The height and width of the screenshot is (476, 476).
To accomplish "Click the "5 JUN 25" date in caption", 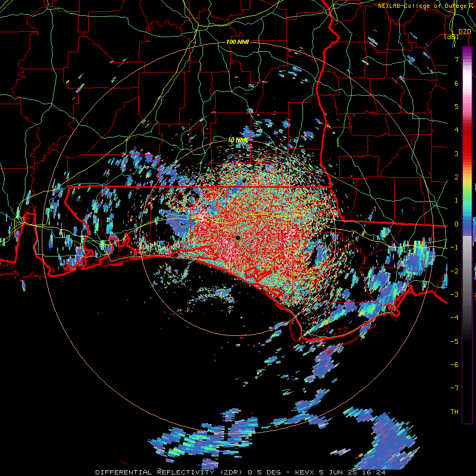I will point(338,472).
